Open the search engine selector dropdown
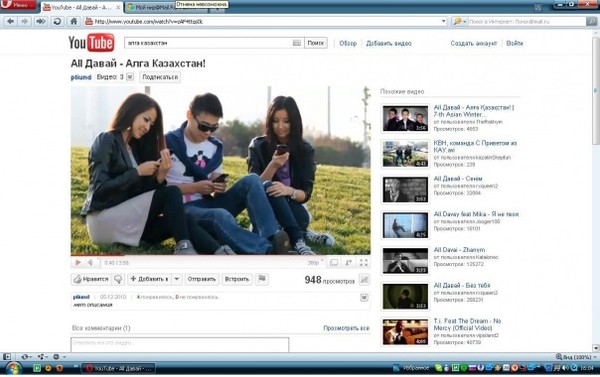The height and width of the screenshot is (377, 600). point(460,21)
